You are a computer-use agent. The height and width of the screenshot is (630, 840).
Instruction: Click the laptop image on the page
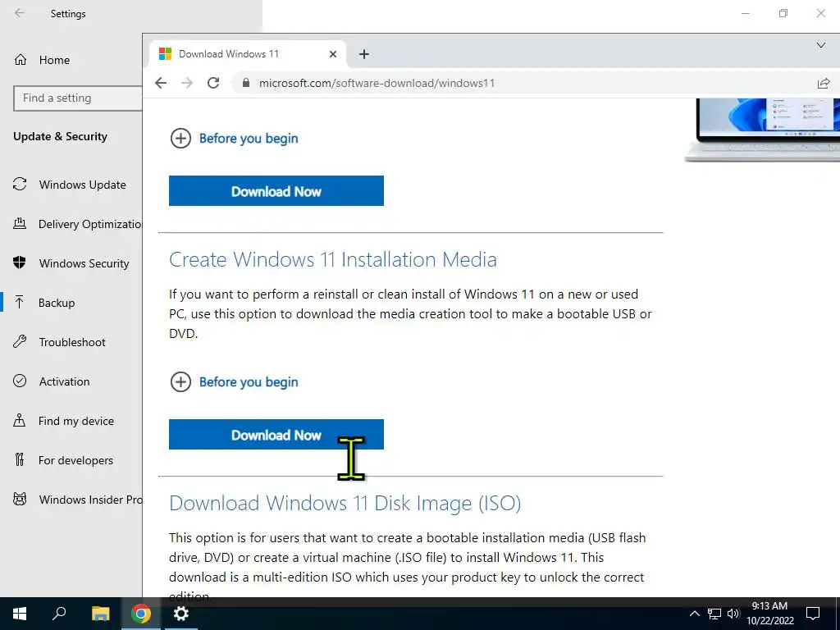tap(762, 130)
